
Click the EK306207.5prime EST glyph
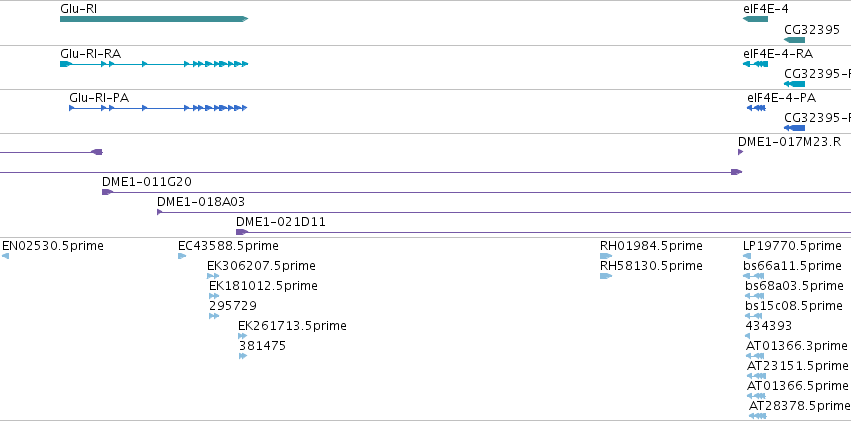213,276
